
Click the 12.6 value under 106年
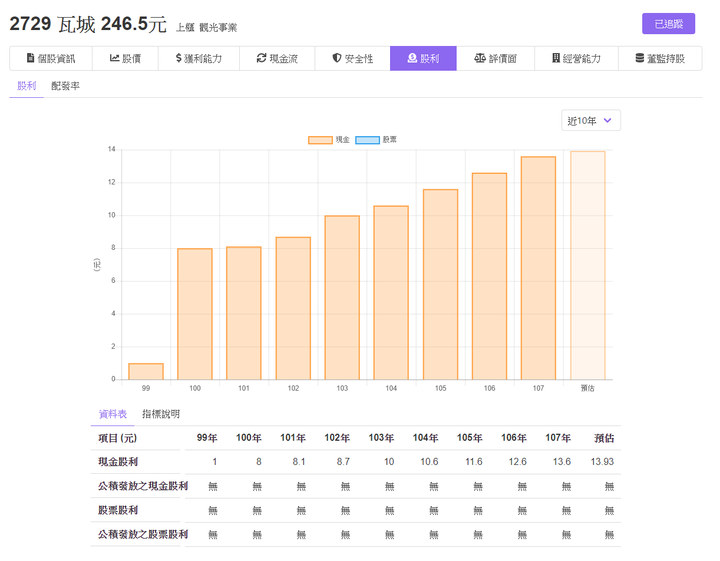coord(518,462)
